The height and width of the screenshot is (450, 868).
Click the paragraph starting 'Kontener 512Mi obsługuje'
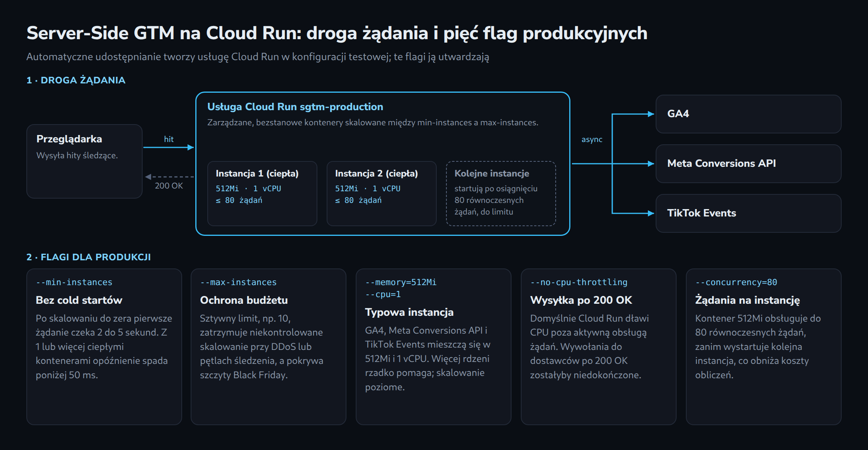click(x=758, y=346)
